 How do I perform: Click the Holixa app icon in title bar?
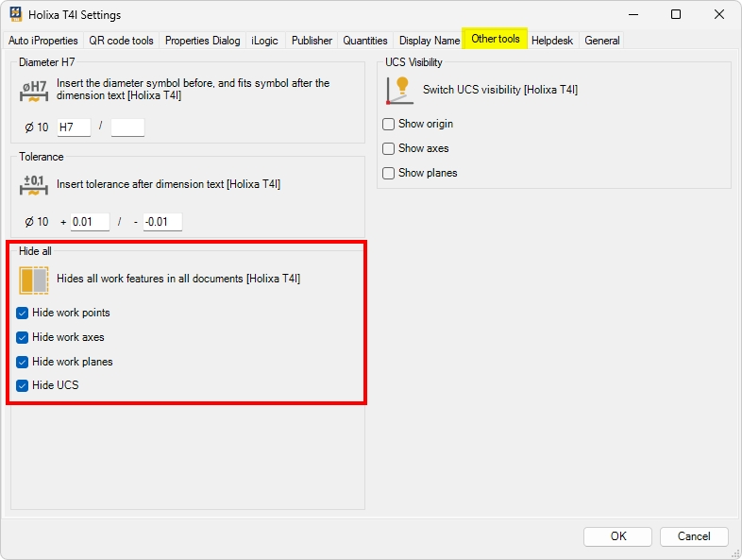(16, 14)
